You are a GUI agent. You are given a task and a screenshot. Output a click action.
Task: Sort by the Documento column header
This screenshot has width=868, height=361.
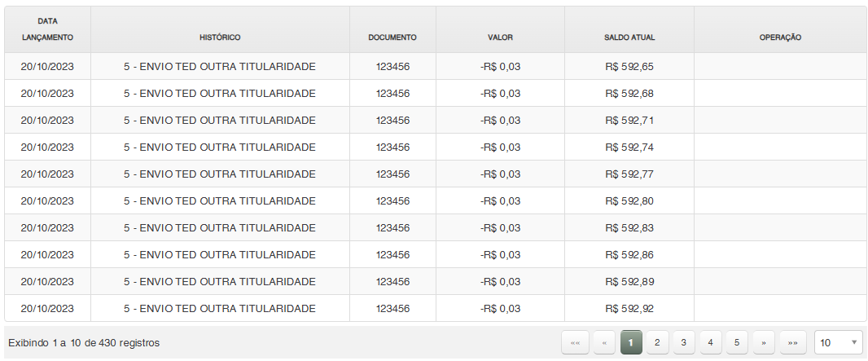pos(392,37)
